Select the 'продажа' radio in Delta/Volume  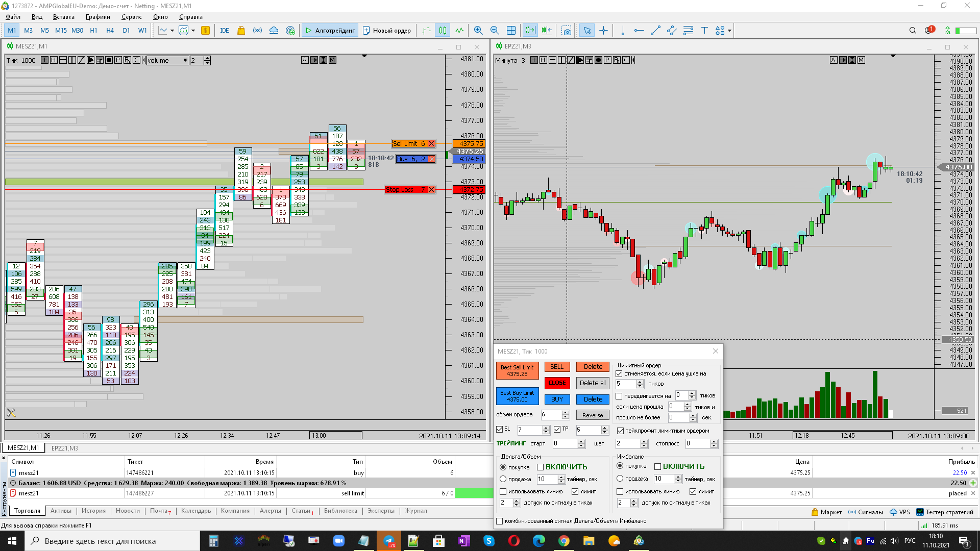(x=503, y=479)
